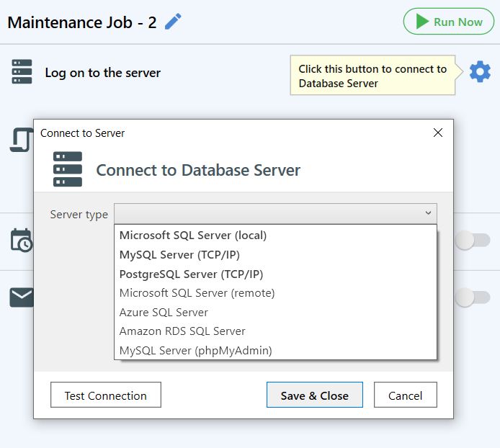This screenshot has height=448, width=500.
Task: Close the Connect to Server dialog
Action: pos(437,133)
